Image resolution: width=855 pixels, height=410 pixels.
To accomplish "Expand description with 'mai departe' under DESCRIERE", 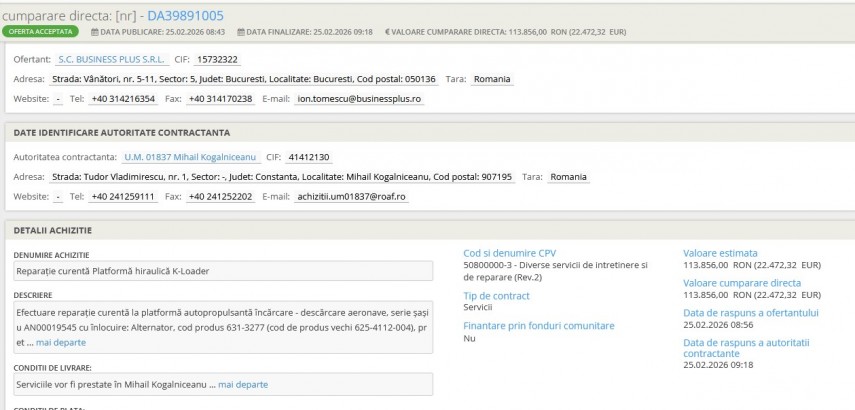I will coord(61,342).
